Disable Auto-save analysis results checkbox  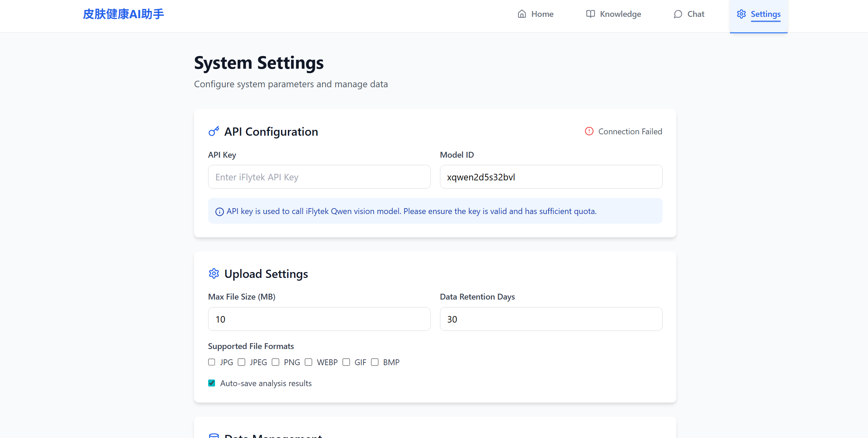[x=212, y=383]
